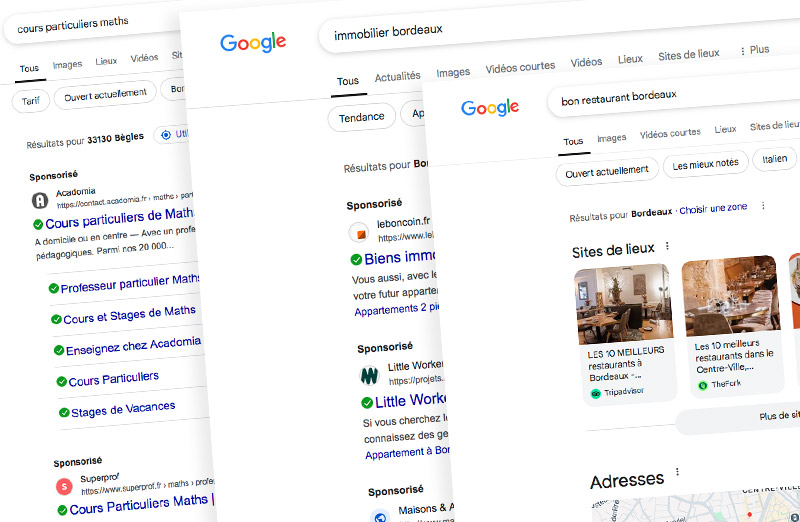Screen dimensions: 800x522
Task: Click the Acadomia favicon icon
Action: [40, 201]
